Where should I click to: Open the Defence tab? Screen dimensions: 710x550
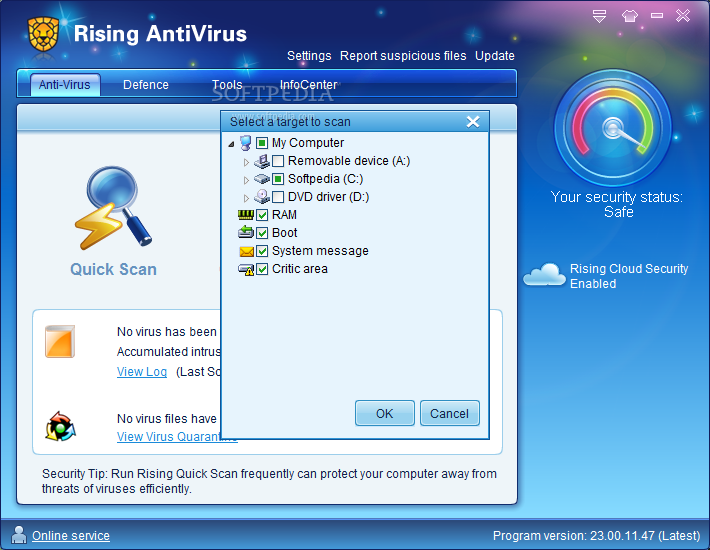pyautogui.click(x=145, y=85)
